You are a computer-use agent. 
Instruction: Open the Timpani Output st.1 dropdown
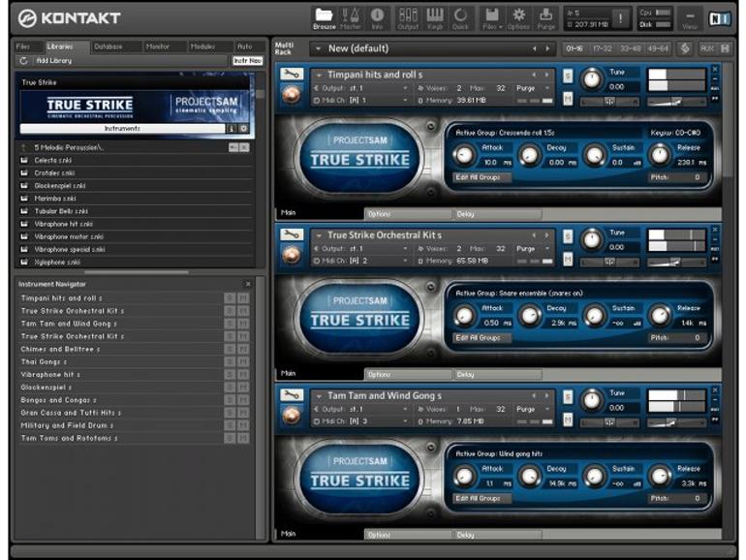tap(361, 88)
